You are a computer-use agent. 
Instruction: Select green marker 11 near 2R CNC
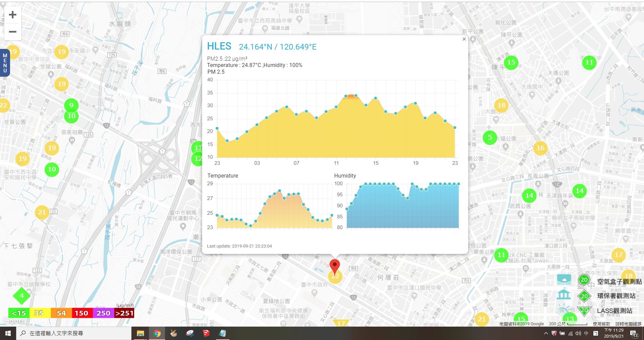pyautogui.click(x=501, y=255)
